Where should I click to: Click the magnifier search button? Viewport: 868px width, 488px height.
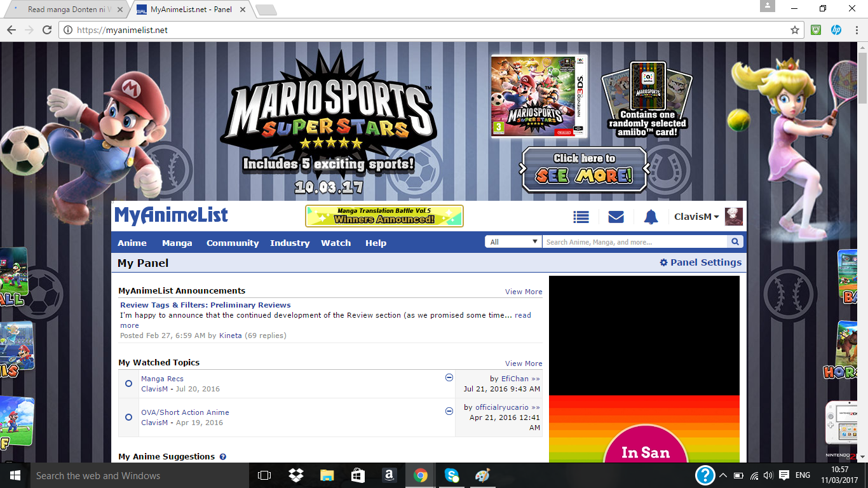click(x=735, y=242)
